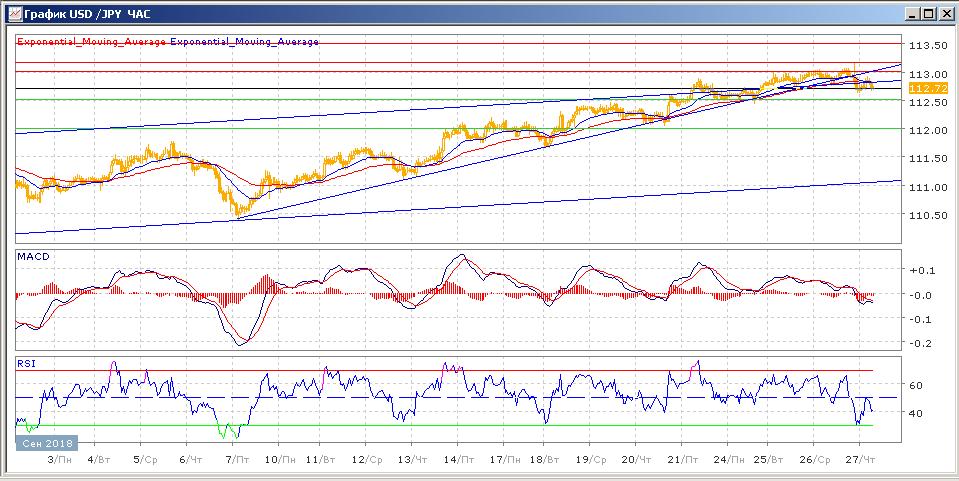Viewport: 959px width, 481px height.
Task: Click the RSI panel label
Action: coord(25,364)
